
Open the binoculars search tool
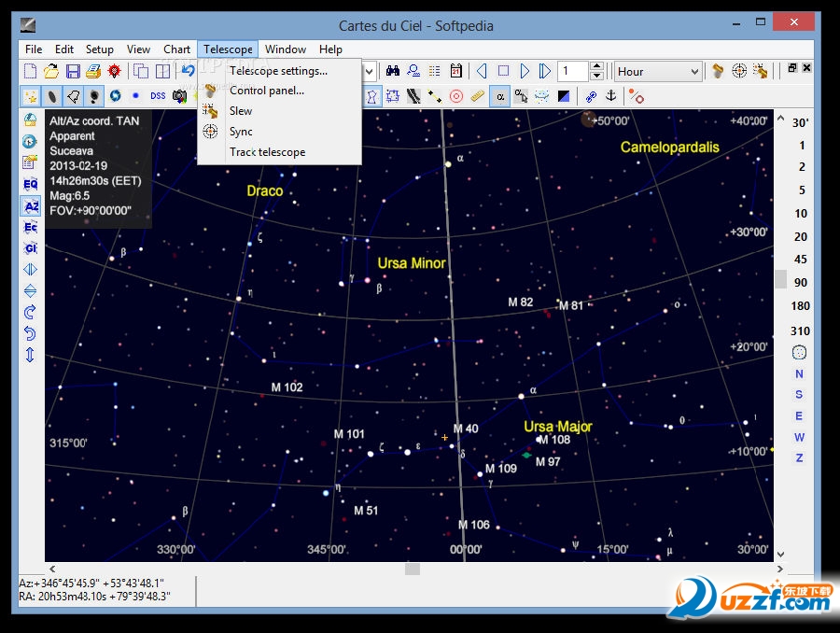point(393,71)
